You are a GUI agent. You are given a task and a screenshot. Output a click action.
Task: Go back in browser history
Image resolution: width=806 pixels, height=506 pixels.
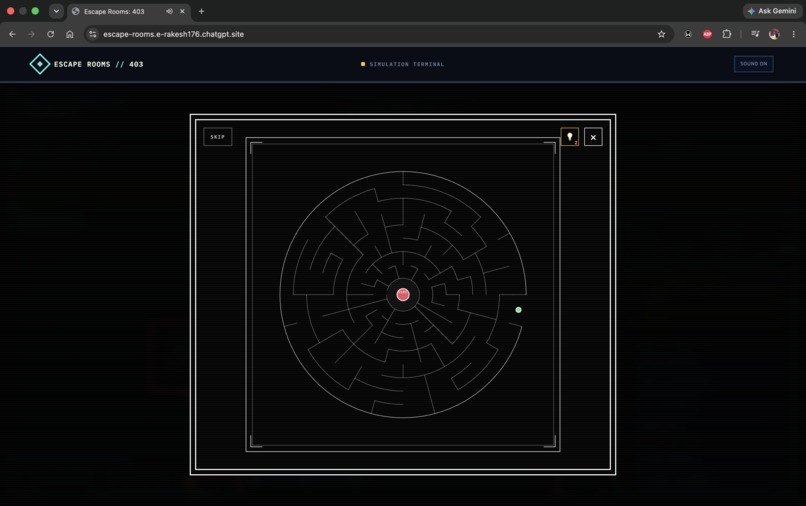coord(12,34)
